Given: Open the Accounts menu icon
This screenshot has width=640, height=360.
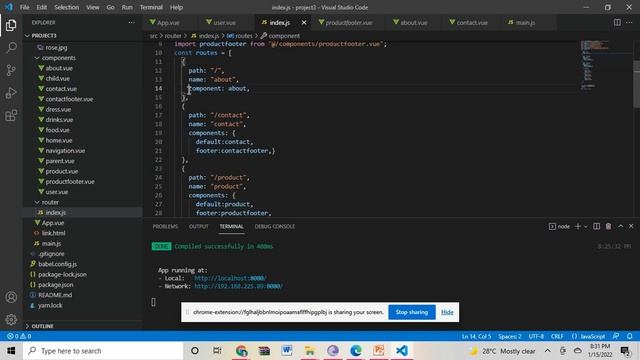Looking at the screenshot, I should point(11,297).
